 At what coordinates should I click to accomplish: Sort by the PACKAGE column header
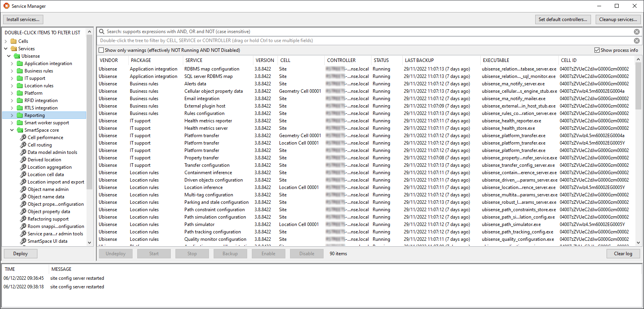click(x=156, y=60)
